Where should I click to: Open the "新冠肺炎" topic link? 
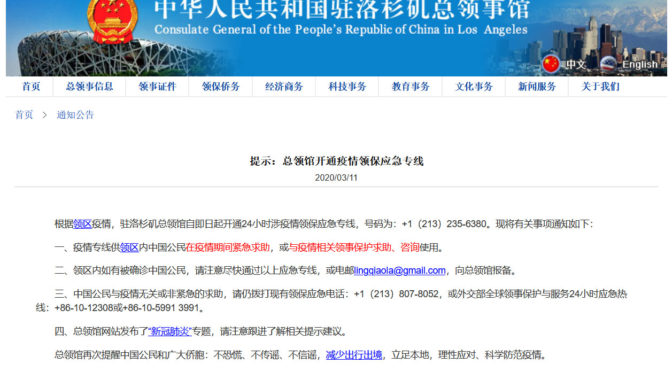[170, 331]
